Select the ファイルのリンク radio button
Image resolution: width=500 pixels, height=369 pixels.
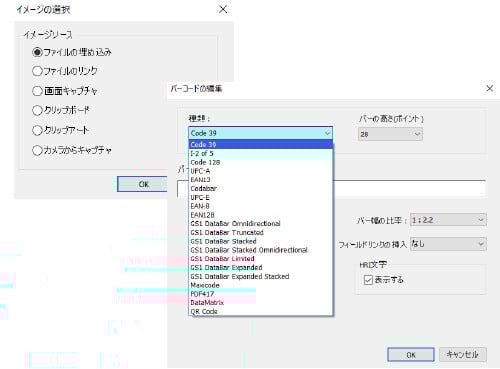37,71
